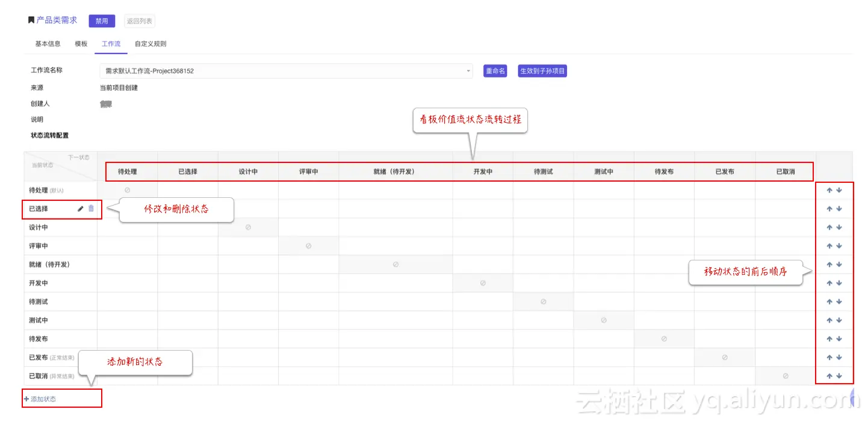Image resolution: width=868 pixels, height=421 pixels.
Task: Move 待发布 state down
Action: pos(839,339)
